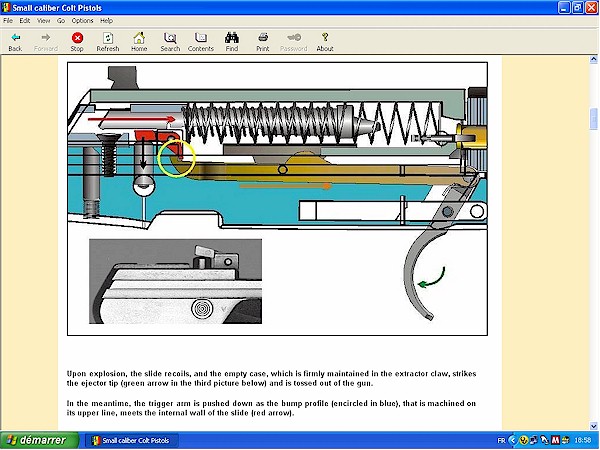Open the Options menu
Image resolution: width=600 pixels, height=450 pixels.
tap(82, 21)
